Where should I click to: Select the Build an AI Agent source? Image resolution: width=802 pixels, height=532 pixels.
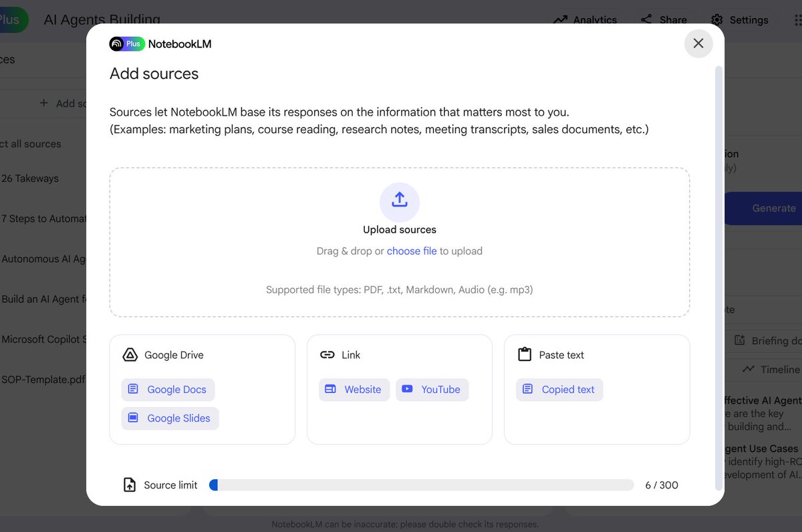43,299
